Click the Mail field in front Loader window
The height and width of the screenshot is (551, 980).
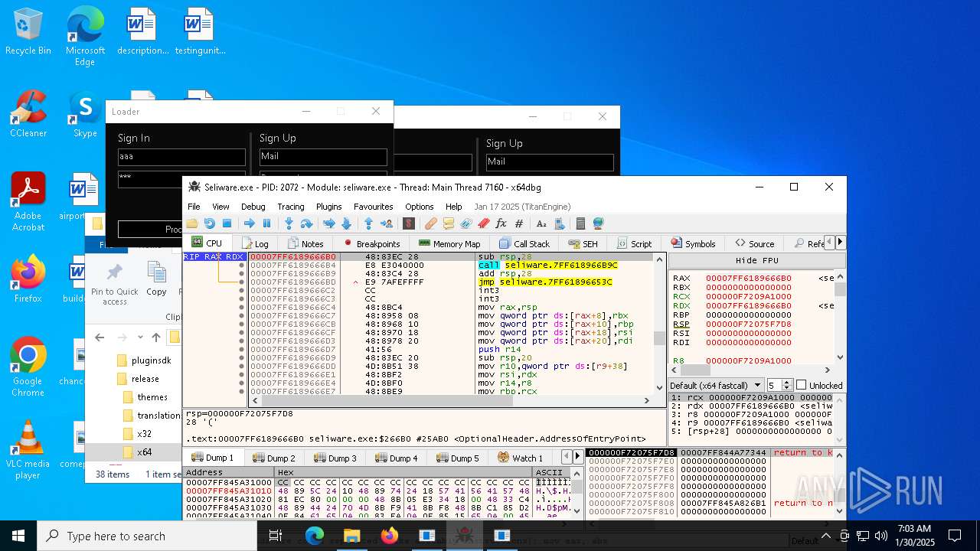pyautogui.click(x=323, y=156)
